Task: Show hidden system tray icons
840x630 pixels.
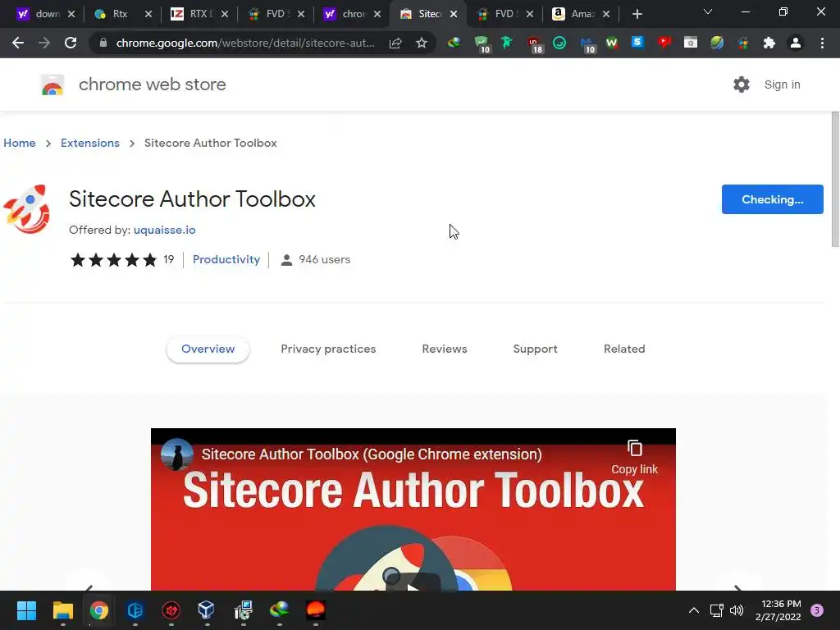Action: tap(694, 610)
